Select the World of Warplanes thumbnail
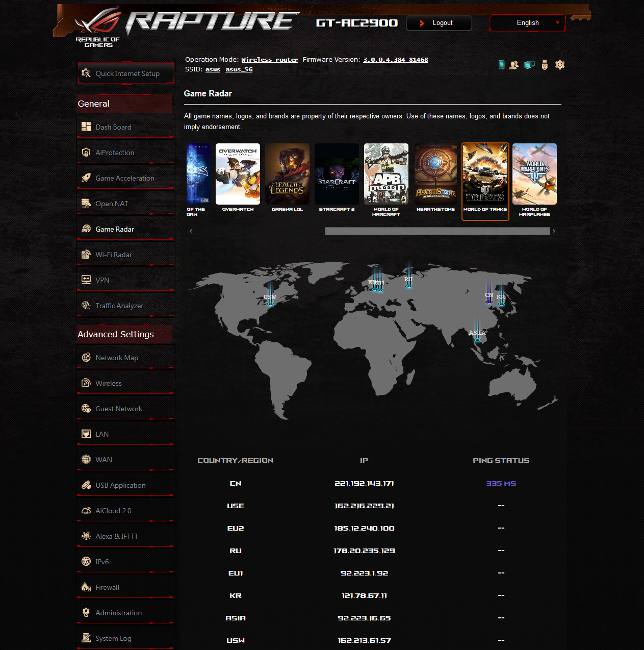Image resolution: width=644 pixels, height=650 pixels. pos(534,174)
